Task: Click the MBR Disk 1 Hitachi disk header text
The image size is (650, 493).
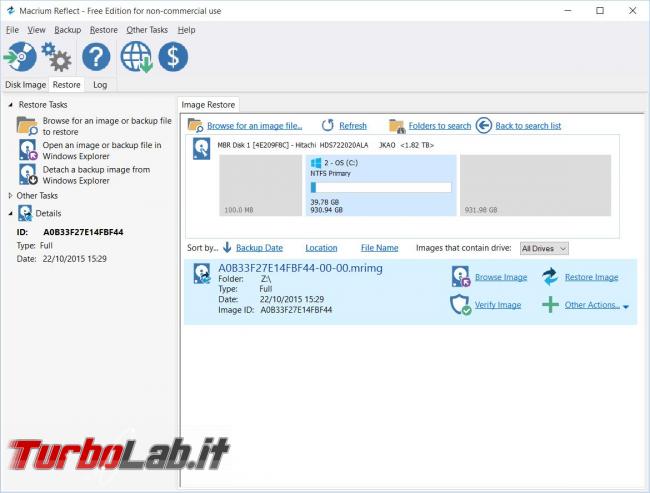Action: tap(326, 145)
